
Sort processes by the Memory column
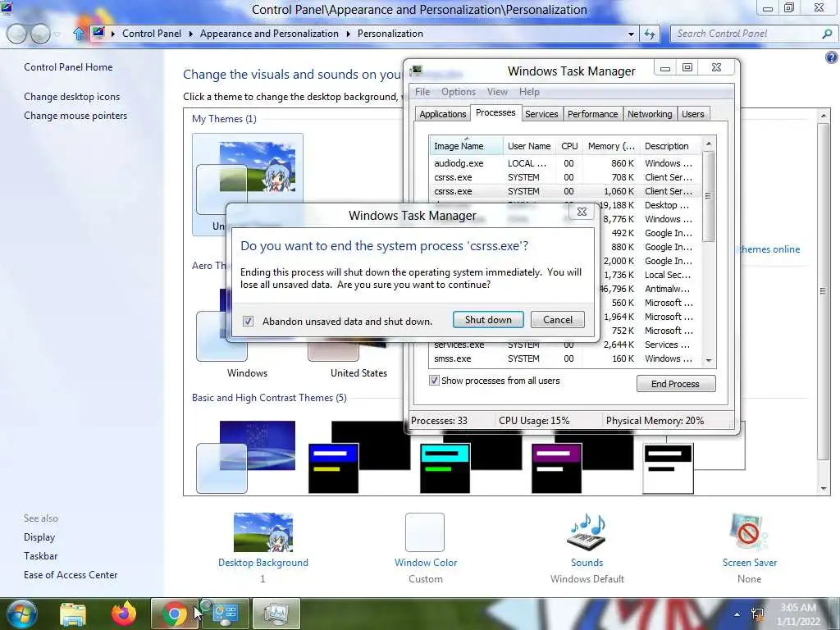[x=611, y=146]
